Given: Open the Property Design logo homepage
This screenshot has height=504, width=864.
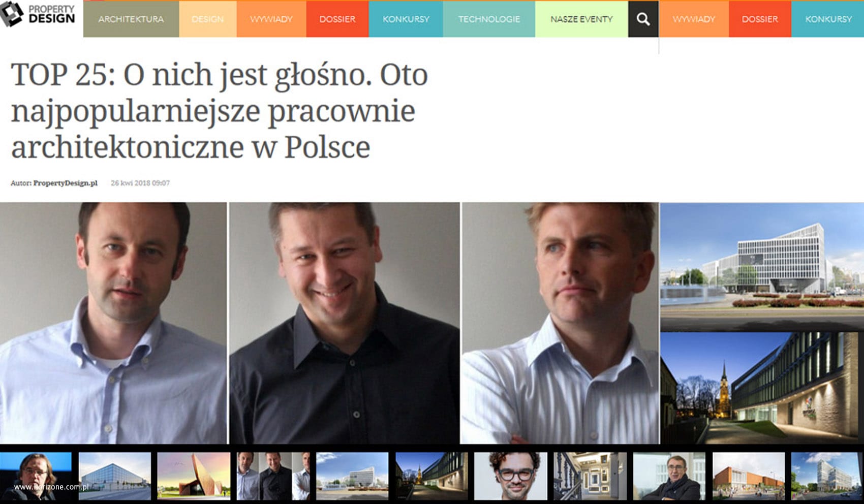Looking at the screenshot, I should click(38, 14).
